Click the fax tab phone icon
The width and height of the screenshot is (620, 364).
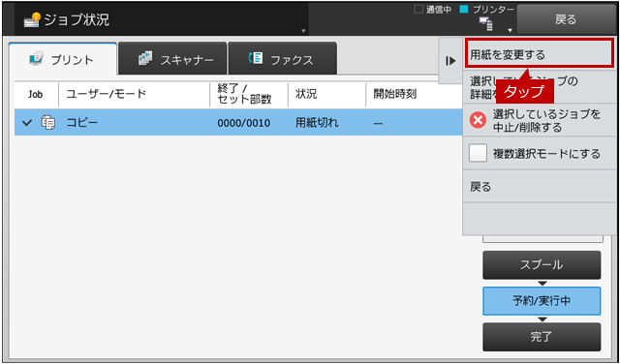[x=255, y=58]
